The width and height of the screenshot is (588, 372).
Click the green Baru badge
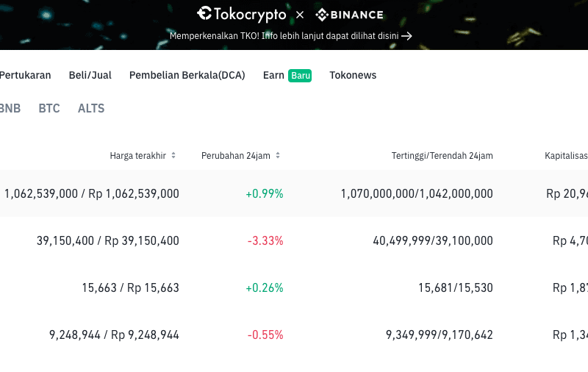click(x=300, y=76)
